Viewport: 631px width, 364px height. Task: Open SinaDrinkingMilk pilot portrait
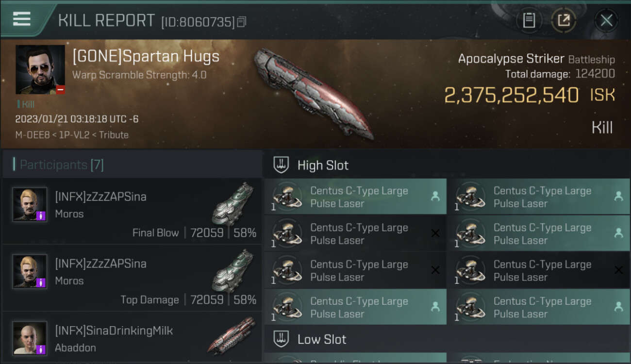click(x=30, y=338)
